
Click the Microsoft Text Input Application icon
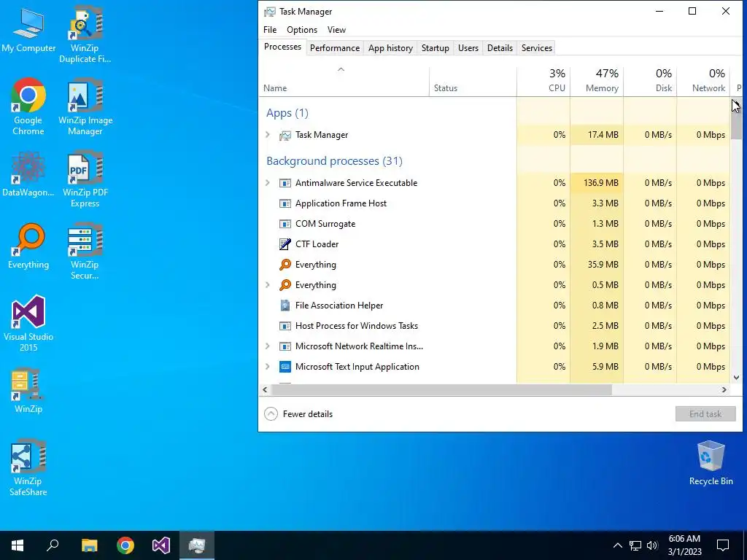[x=285, y=367]
